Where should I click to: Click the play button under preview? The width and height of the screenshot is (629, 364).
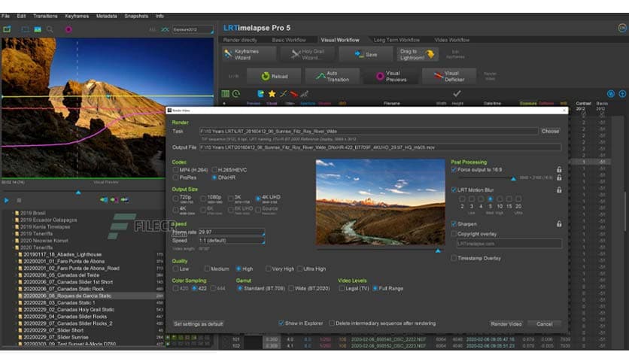(7, 200)
